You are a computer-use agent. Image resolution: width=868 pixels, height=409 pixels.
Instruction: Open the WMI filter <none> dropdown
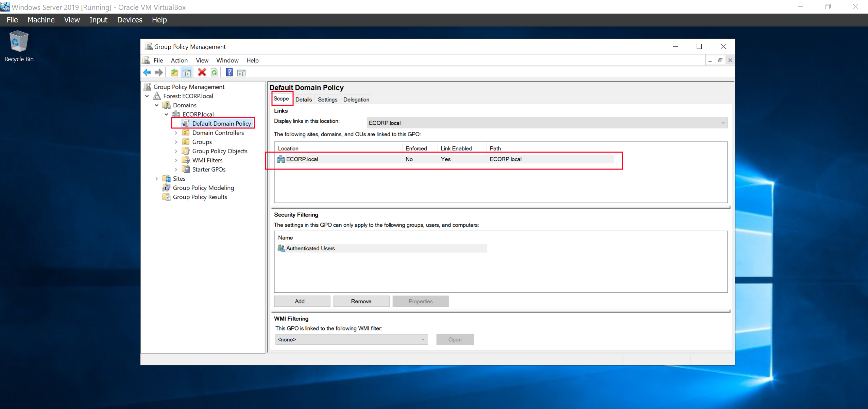352,339
